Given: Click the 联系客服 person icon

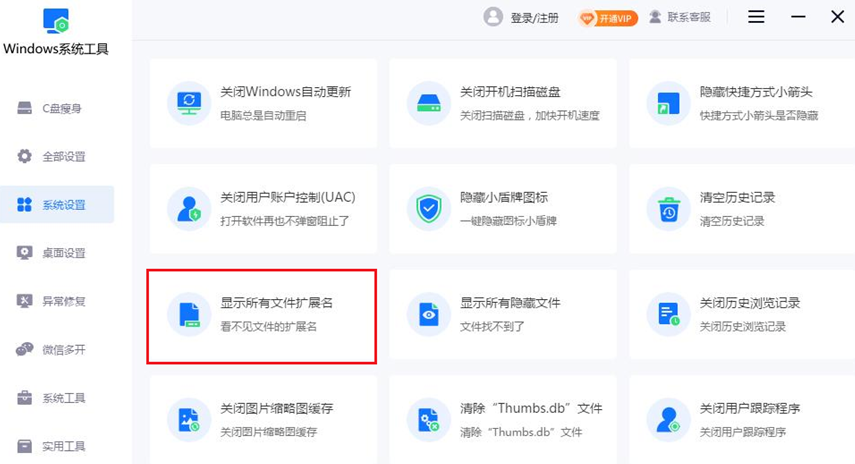Looking at the screenshot, I should [x=655, y=17].
